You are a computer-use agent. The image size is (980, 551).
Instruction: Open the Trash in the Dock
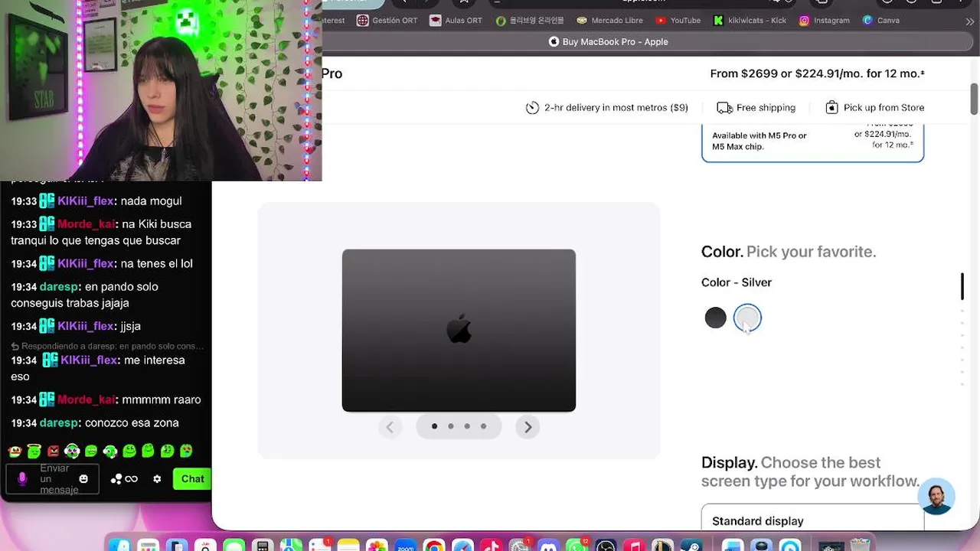(x=859, y=543)
